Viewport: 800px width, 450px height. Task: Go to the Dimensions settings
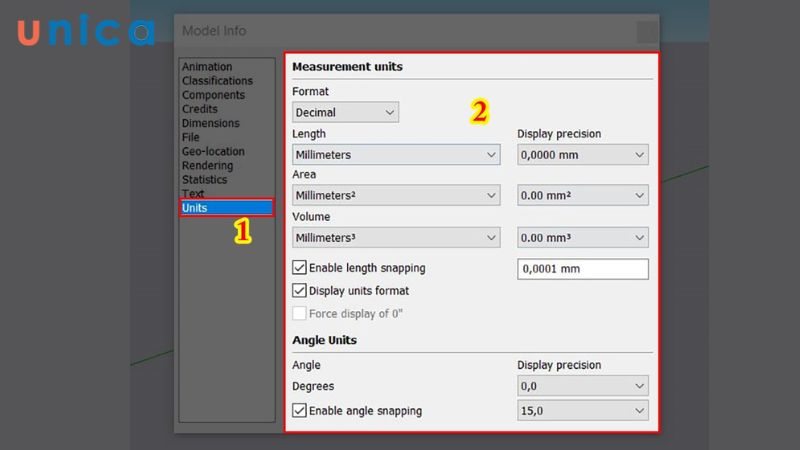click(x=210, y=123)
